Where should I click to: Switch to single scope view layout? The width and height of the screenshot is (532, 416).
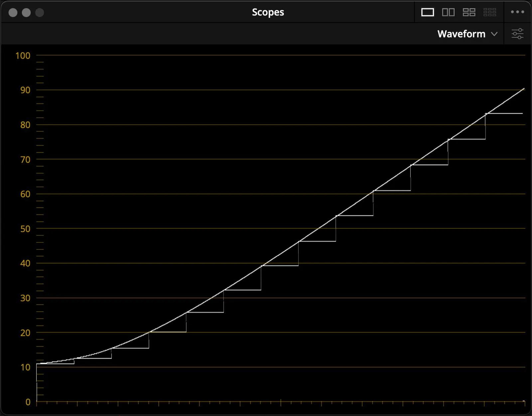427,12
